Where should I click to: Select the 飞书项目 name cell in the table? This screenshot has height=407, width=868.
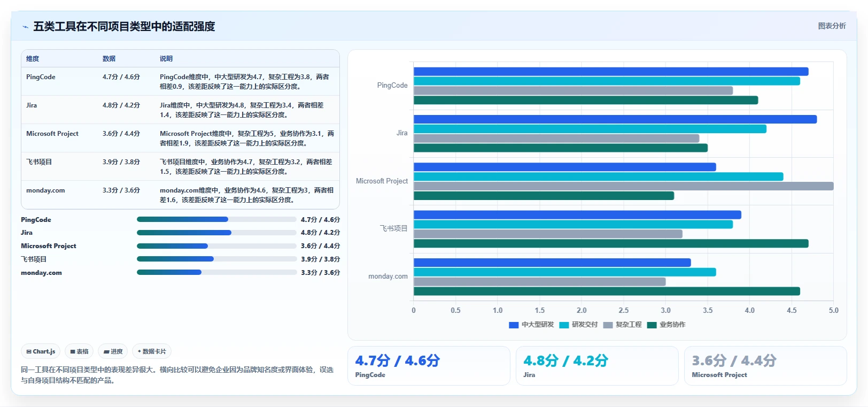(39, 162)
